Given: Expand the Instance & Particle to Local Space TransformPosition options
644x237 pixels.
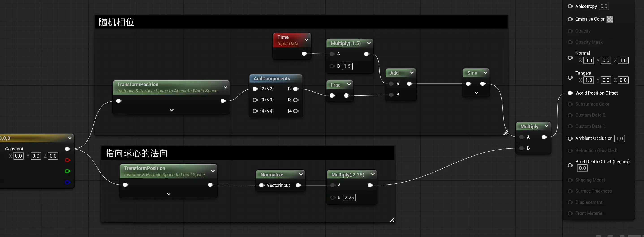Looking at the screenshot, I should click(x=168, y=194).
